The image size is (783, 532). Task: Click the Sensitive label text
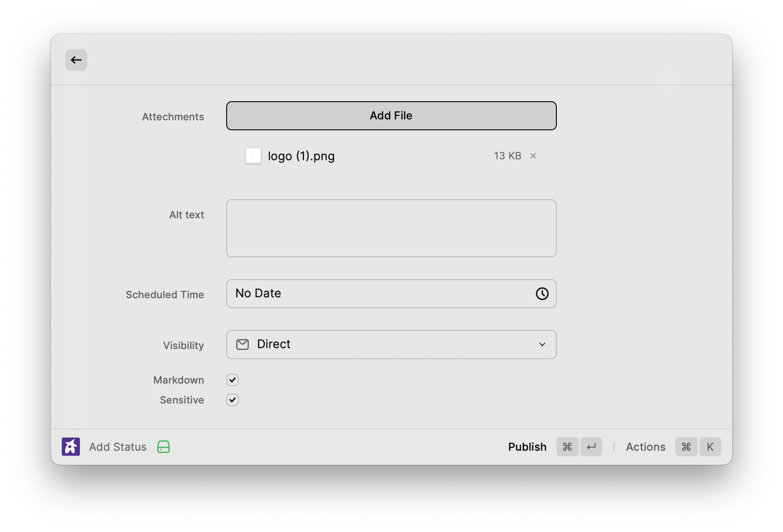point(182,400)
